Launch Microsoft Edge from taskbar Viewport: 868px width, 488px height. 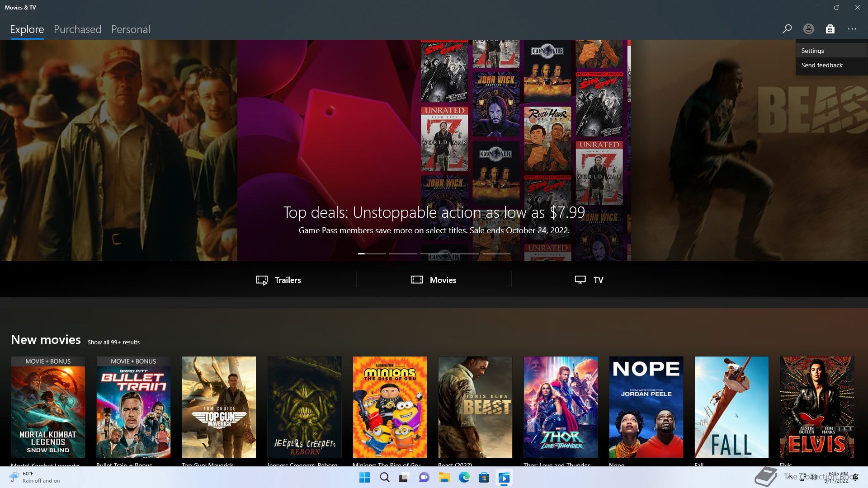(x=464, y=478)
